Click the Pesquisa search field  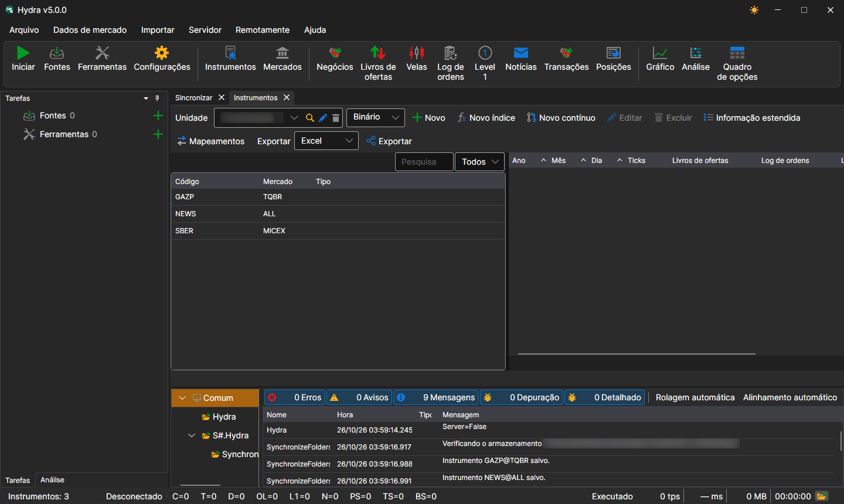(x=424, y=162)
